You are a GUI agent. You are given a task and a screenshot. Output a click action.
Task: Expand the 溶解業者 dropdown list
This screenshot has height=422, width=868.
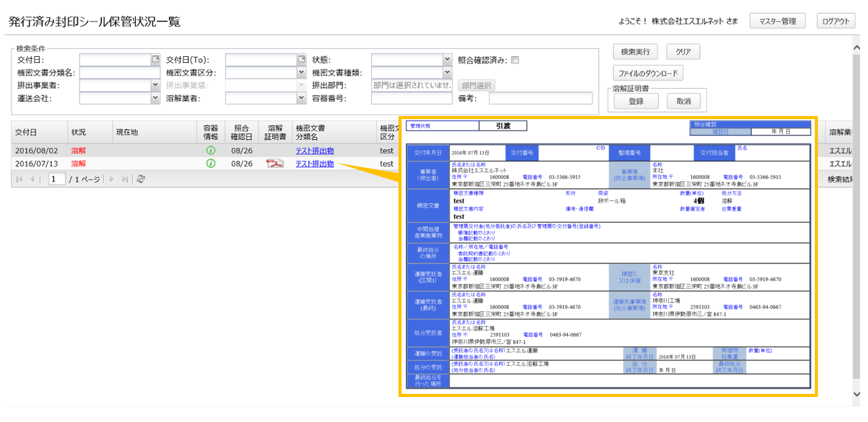pos(301,98)
